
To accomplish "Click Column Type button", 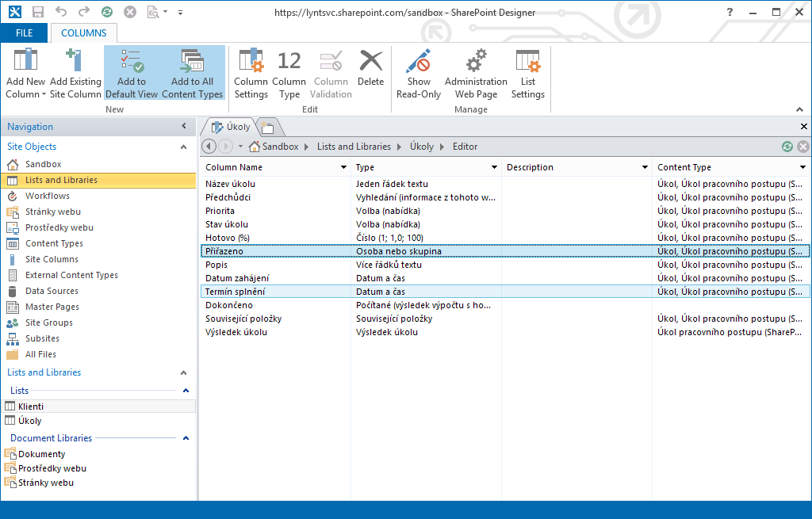I will click(x=289, y=73).
